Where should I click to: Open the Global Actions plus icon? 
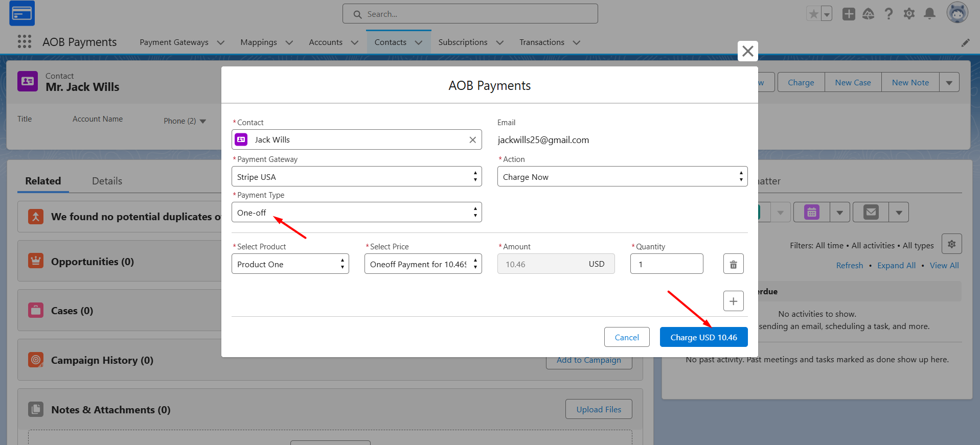849,14
